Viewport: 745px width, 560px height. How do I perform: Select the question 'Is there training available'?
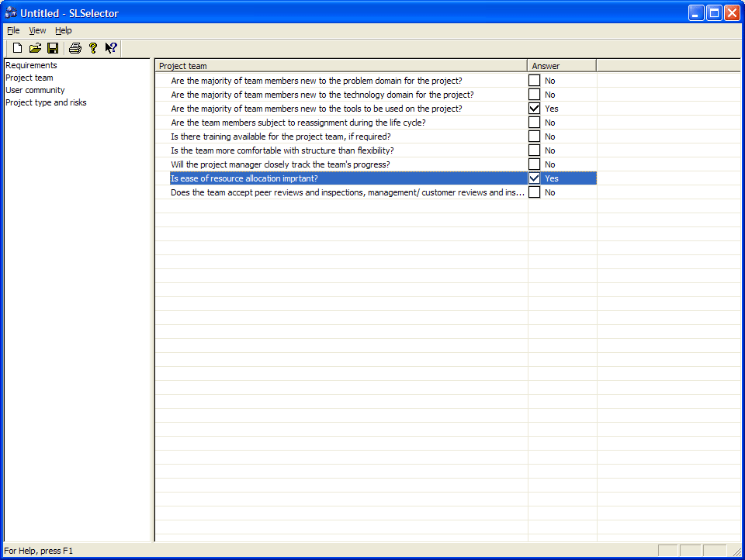281,137
